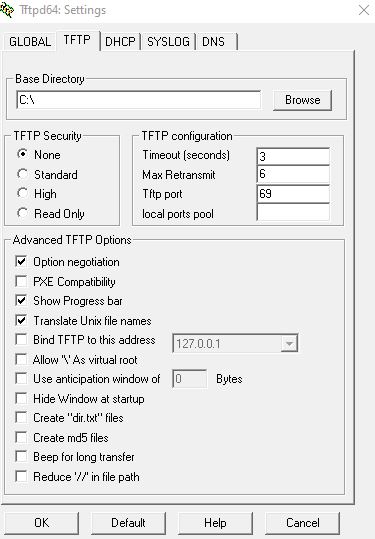Confirm settings with OK button

pos(42,523)
